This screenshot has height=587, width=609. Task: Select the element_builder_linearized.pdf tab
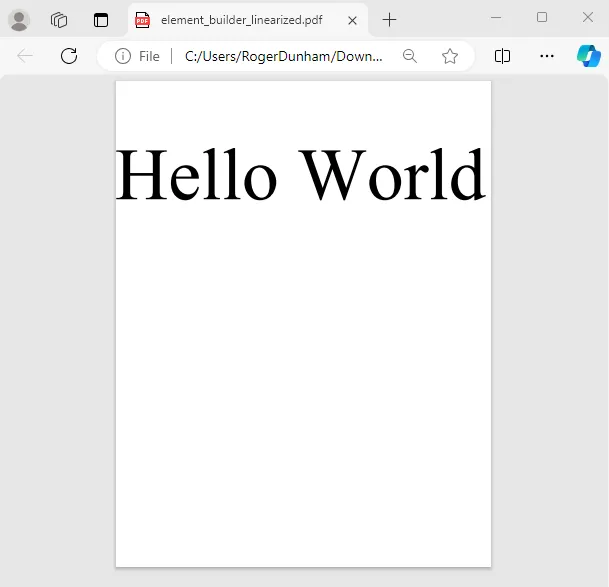click(x=240, y=20)
